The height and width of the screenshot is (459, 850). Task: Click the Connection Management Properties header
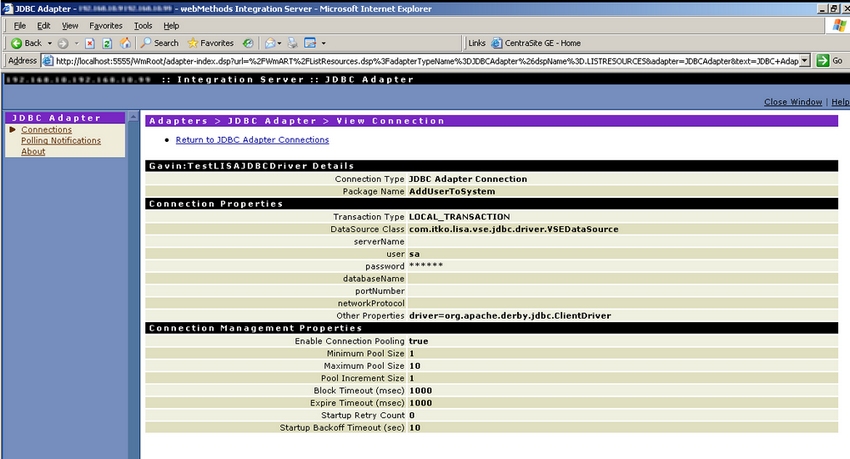click(x=491, y=328)
